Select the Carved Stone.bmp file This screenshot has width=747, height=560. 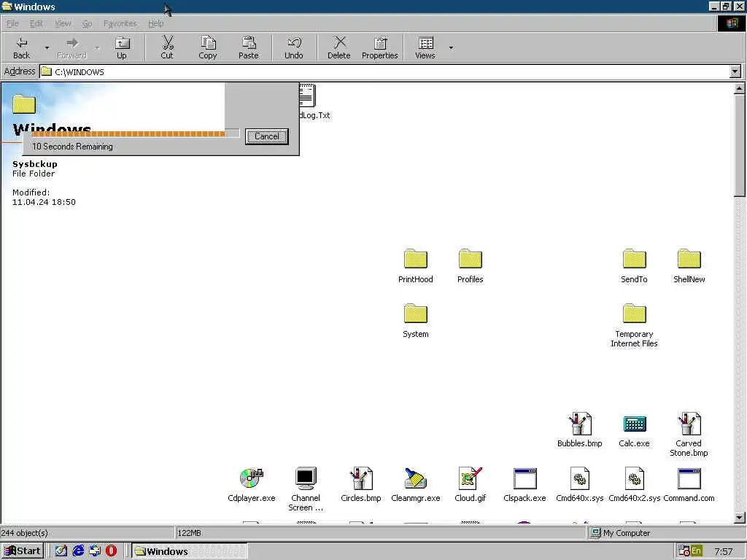[x=689, y=435]
